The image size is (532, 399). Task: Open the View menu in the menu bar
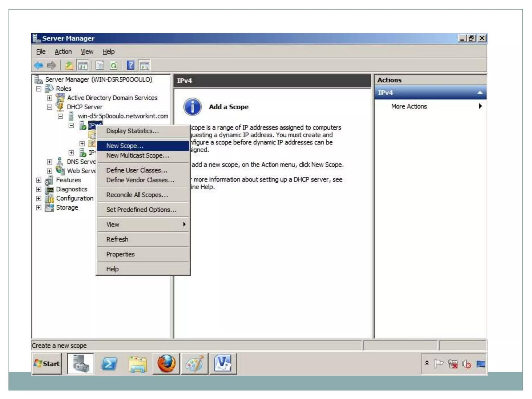pos(87,52)
